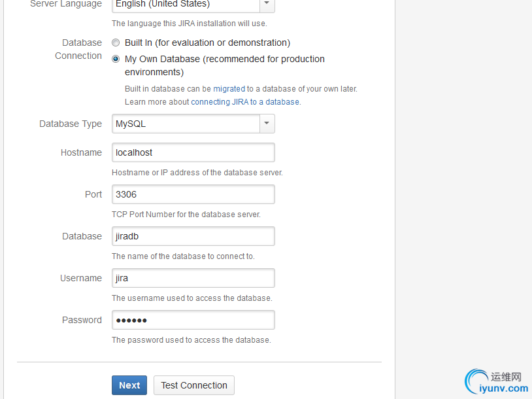This screenshot has height=399, width=532.
Task: Click the 'The name of the database to connect to' hint
Action: pos(183,256)
